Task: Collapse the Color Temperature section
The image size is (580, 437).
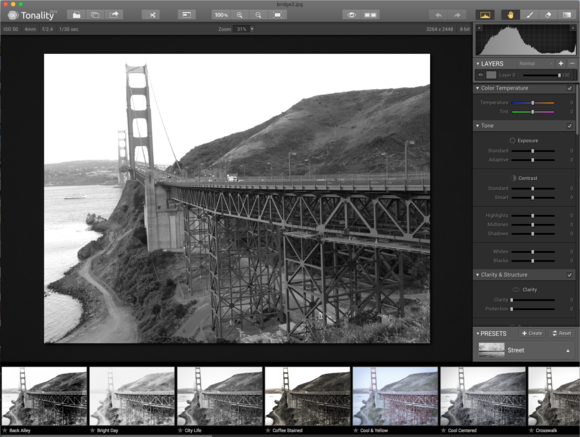Action: tap(478, 88)
